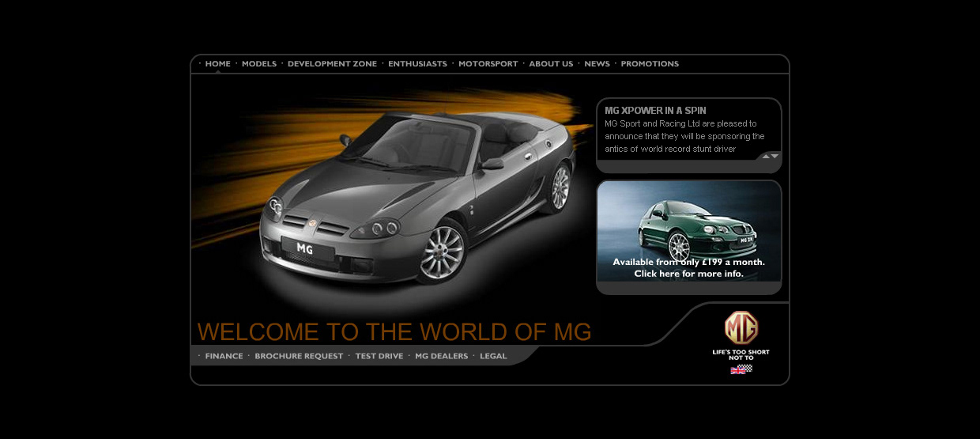Screen dimensions: 980x439
Task: Open the HOME menu item
Action: coord(217,64)
